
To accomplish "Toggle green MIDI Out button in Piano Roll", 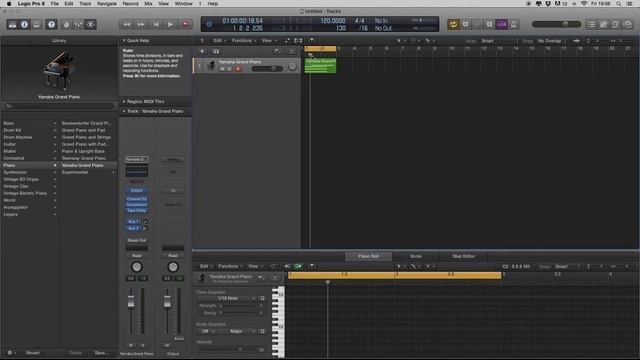I will tap(298, 267).
